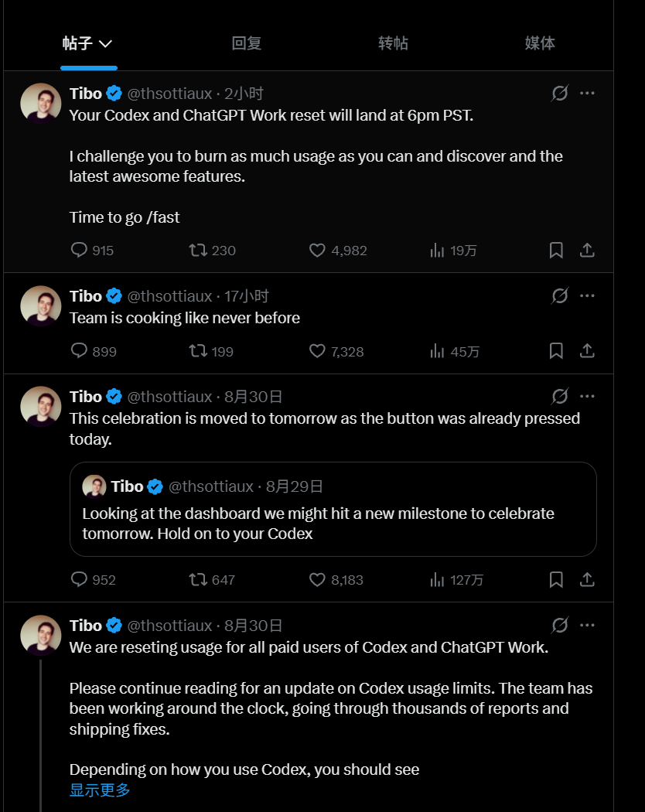Screen dimensions: 645x812
Task: Like the tweet with 7,328 likes
Action: (x=336, y=352)
